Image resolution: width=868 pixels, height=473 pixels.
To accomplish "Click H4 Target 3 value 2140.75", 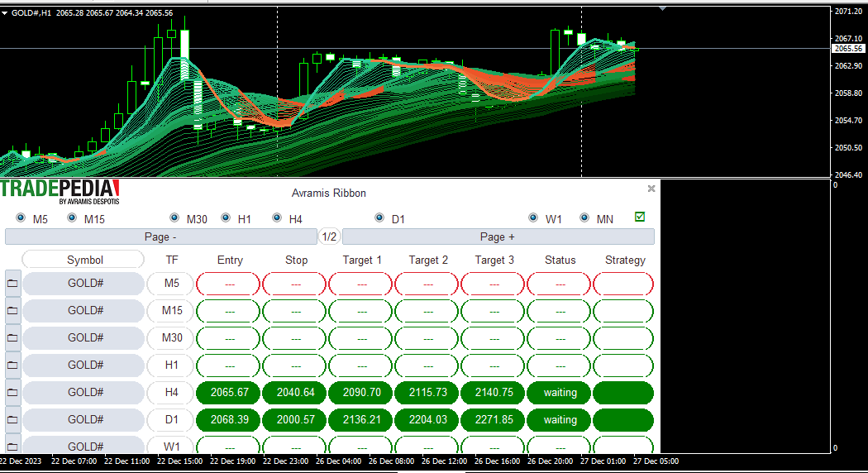I will (493, 393).
